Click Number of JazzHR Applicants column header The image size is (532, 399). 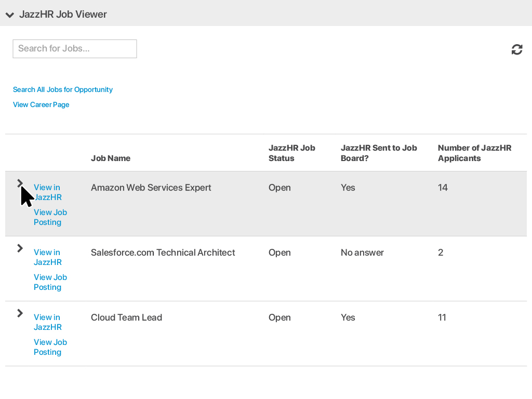474,153
